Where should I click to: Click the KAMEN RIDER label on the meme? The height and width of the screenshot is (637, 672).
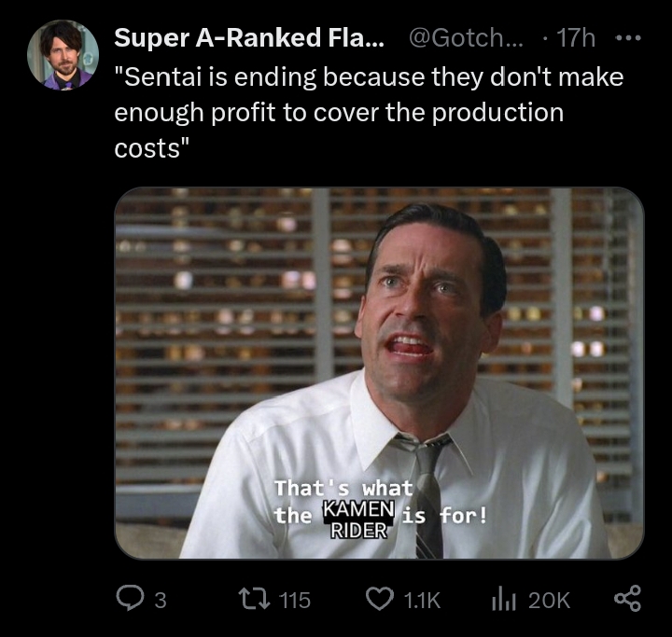coord(359,518)
